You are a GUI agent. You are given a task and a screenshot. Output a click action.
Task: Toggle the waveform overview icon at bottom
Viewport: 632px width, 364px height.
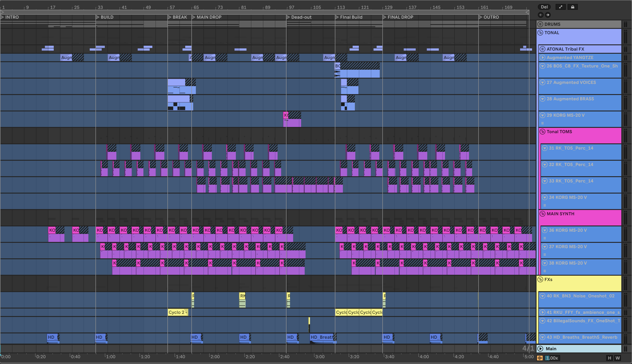(x=540, y=358)
